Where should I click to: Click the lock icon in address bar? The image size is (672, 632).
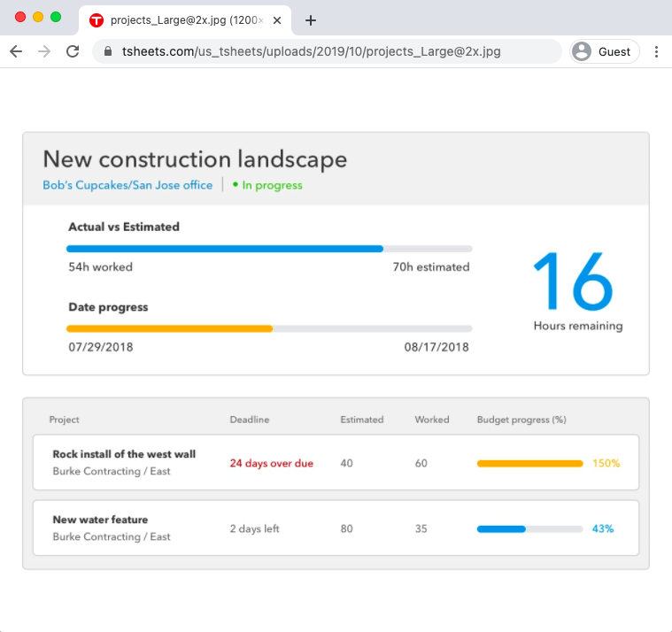[x=108, y=51]
